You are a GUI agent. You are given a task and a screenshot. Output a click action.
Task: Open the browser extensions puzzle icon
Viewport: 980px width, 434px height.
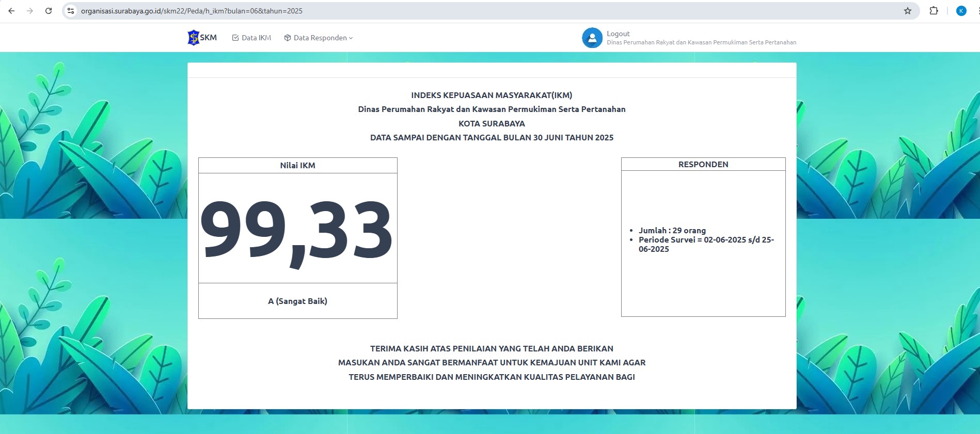coord(934,11)
